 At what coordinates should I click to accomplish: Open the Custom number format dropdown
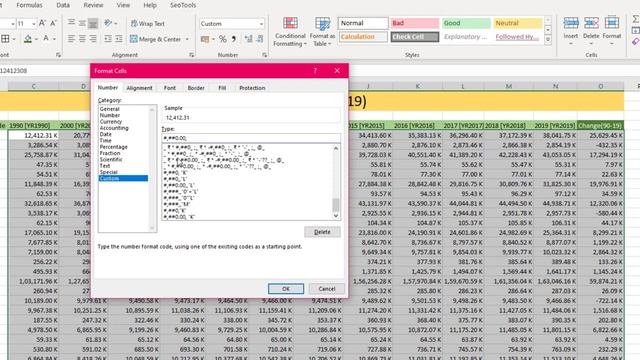261,24
